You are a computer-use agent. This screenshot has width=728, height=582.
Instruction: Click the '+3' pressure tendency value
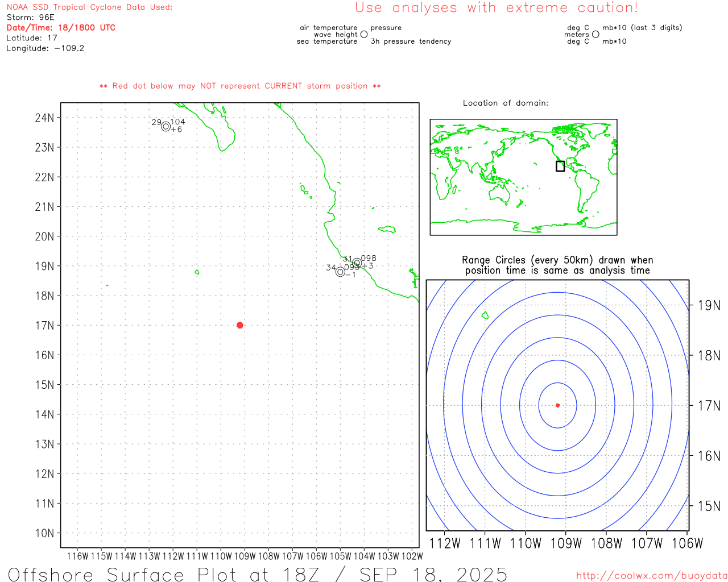367,266
